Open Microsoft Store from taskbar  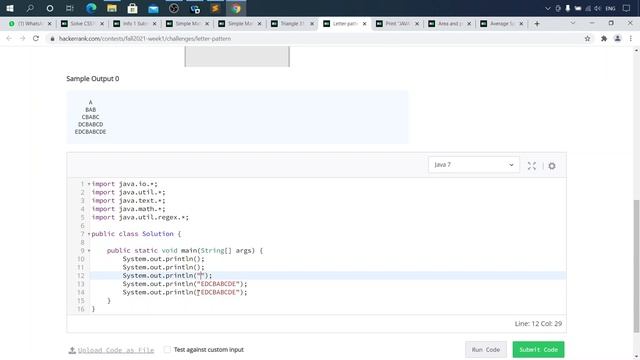pyautogui.click(x=132, y=8)
